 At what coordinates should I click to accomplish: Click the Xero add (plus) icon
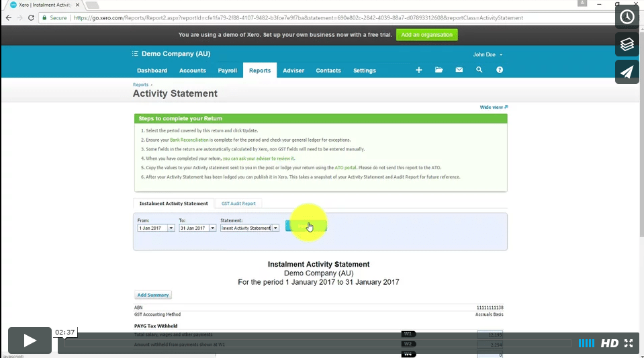click(x=418, y=71)
